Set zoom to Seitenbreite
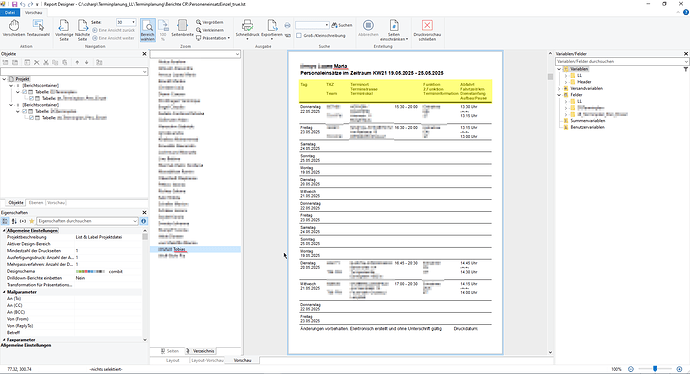The height and width of the screenshot is (374, 690). click(x=182, y=28)
